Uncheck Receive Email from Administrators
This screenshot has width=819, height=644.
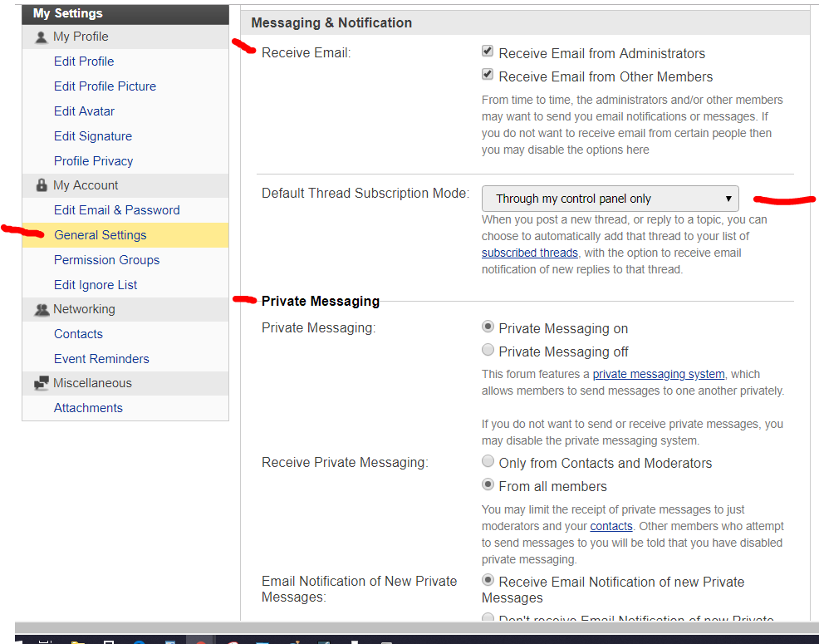coord(488,52)
